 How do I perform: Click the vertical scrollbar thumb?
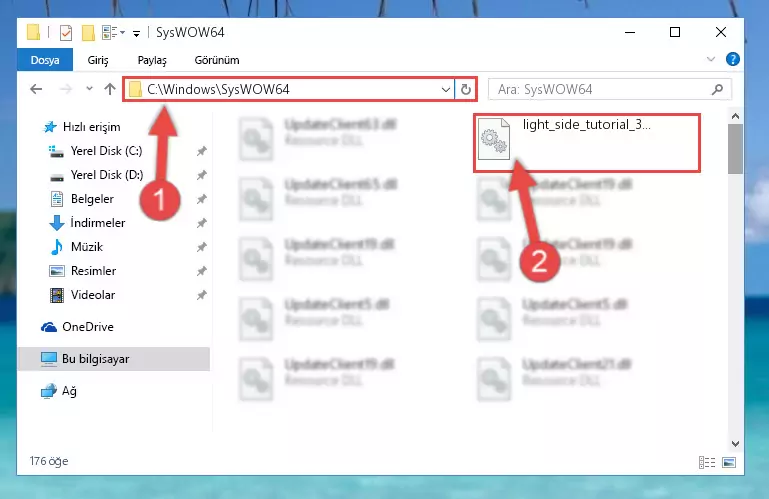point(735,149)
